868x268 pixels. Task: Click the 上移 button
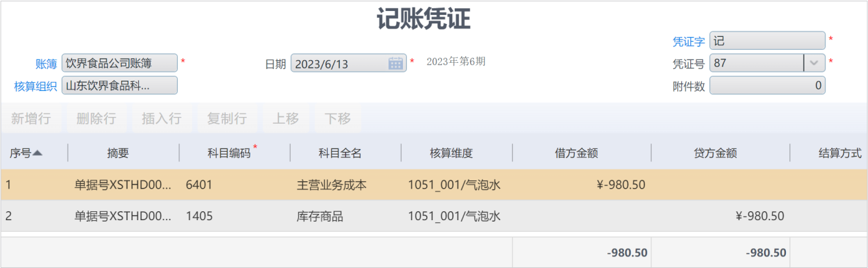tap(286, 118)
